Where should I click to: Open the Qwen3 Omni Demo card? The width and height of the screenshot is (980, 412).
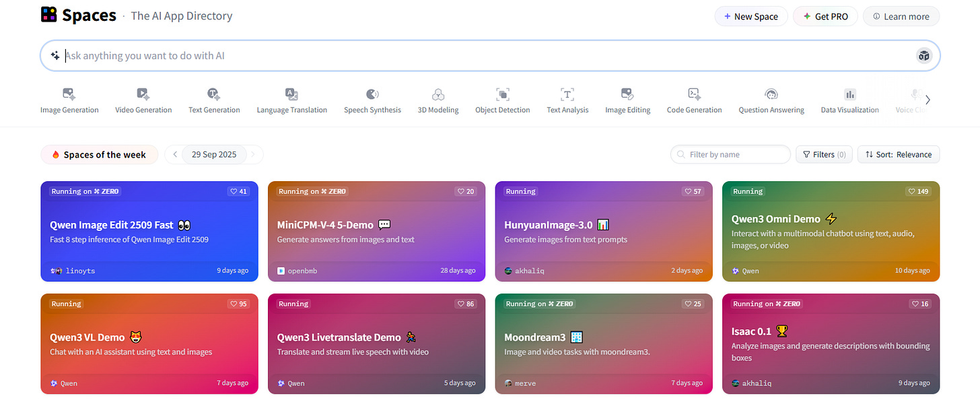(831, 231)
